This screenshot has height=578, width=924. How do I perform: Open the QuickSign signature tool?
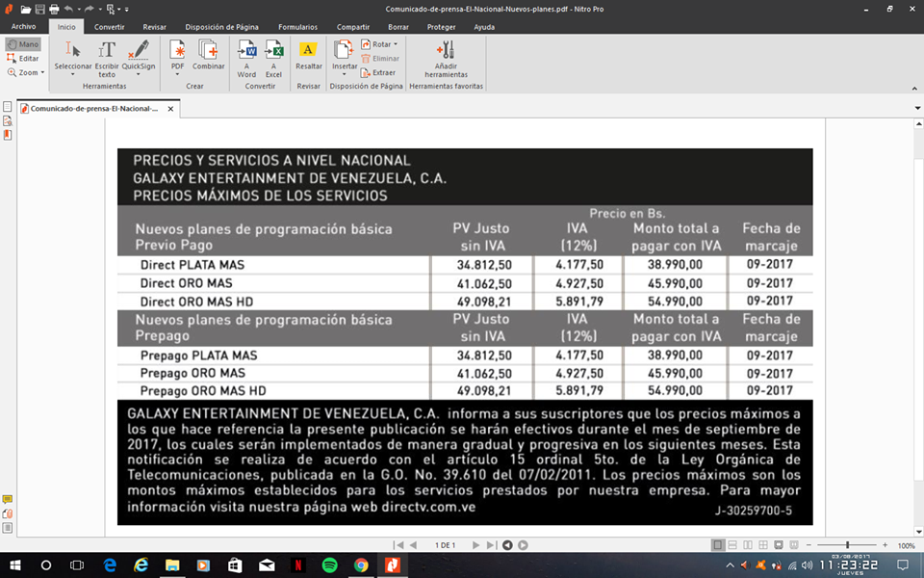(x=139, y=56)
